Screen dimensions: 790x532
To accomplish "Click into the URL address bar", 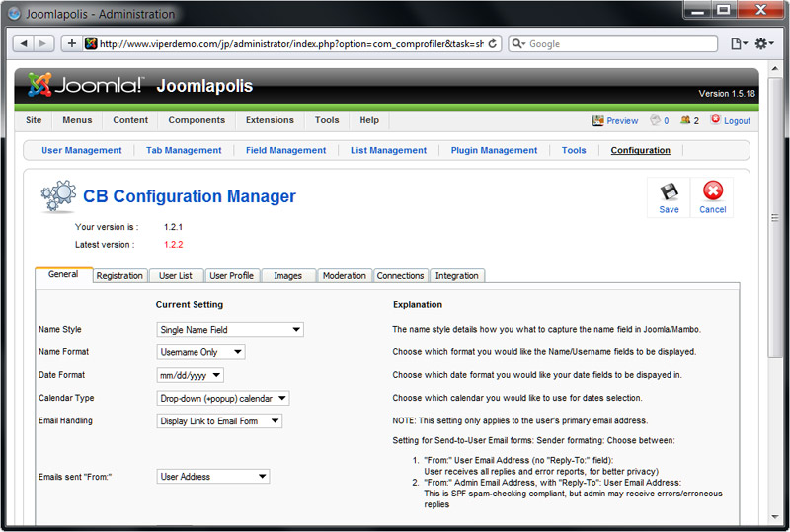I will point(291,43).
